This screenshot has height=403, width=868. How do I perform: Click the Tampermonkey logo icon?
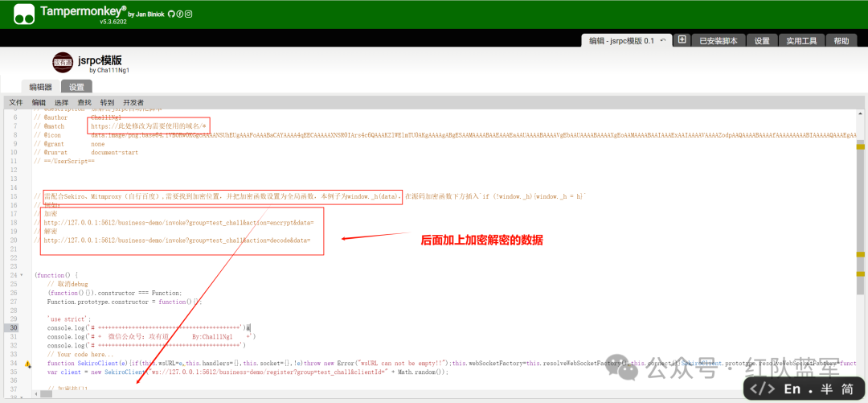click(x=23, y=14)
